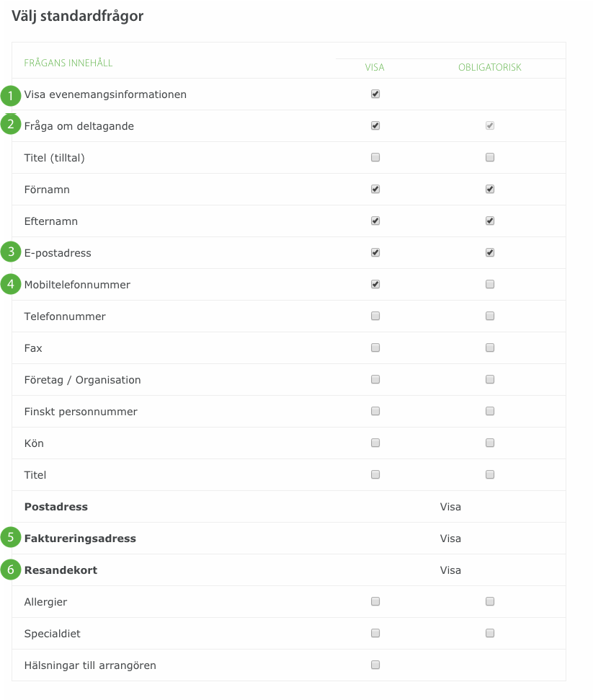Expand Resandekort via its Visa link
593x700 pixels.
point(450,570)
